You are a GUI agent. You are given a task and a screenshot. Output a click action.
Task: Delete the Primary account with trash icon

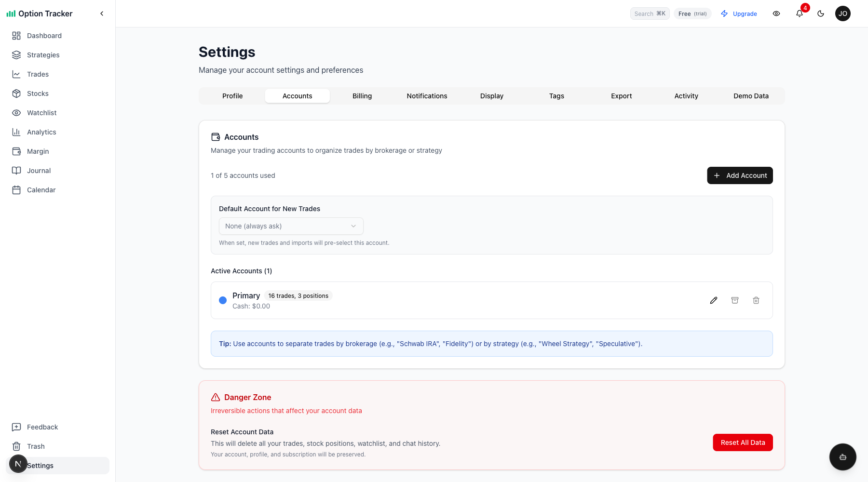tap(756, 300)
